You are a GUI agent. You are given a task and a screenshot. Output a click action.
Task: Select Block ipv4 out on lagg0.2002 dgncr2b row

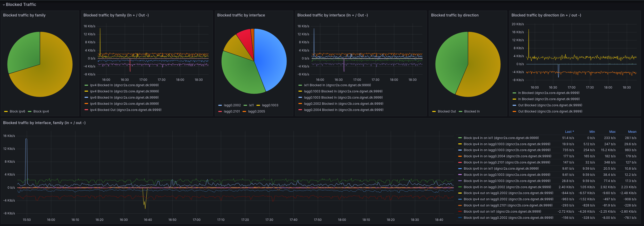508,199
